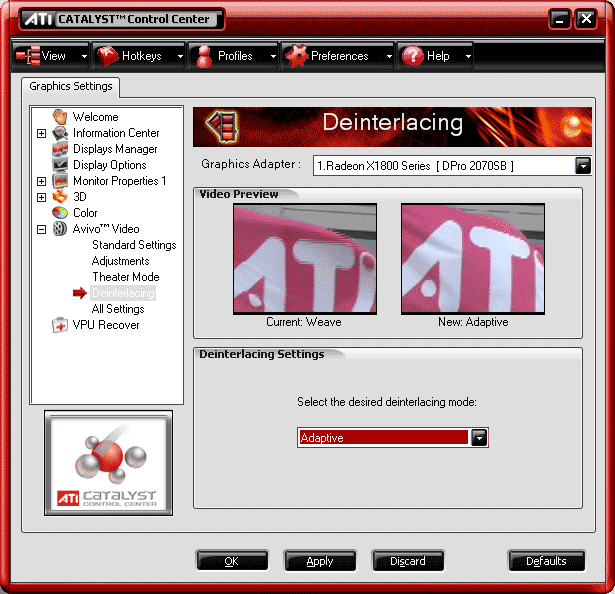Click the Profiles person icon
Image resolution: width=615 pixels, height=594 pixels.
tap(204, 56)
